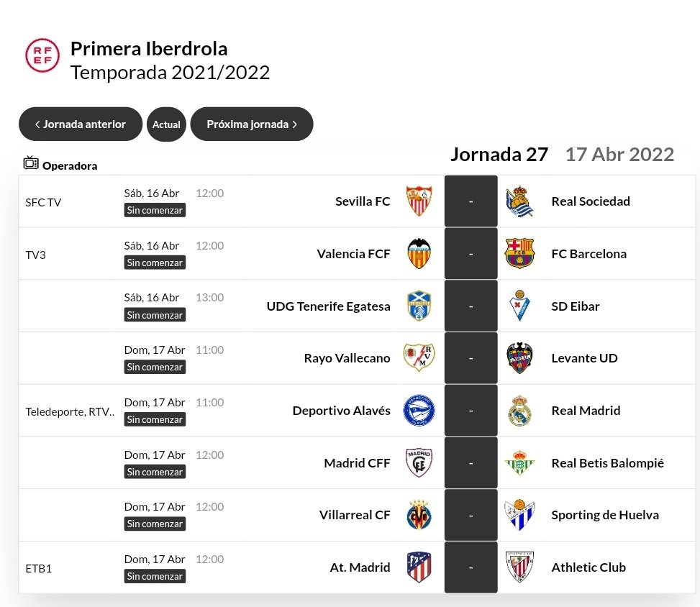700x607 pixels.
Task: Click the Operadora TV icon
Action: [x=30, y=163]
